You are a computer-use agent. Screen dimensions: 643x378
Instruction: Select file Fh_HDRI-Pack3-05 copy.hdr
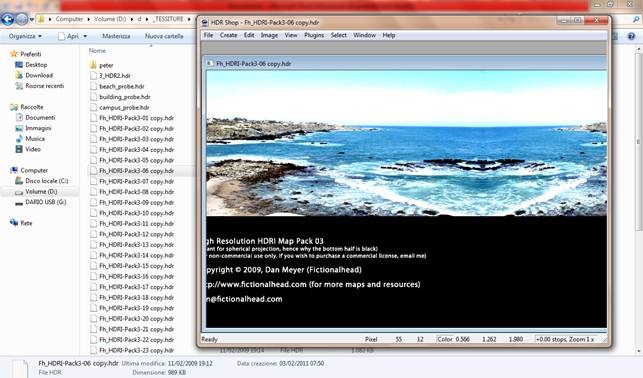(x=137, y=160)
